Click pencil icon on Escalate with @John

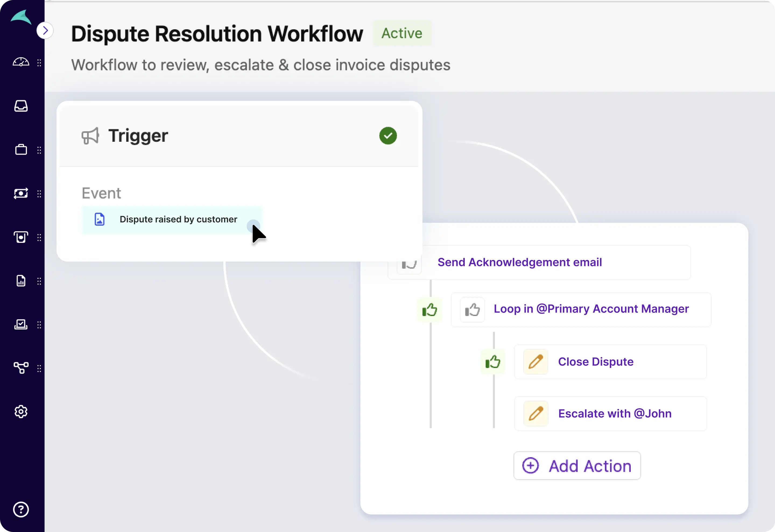pyautogui.click(x=536, y=414)
